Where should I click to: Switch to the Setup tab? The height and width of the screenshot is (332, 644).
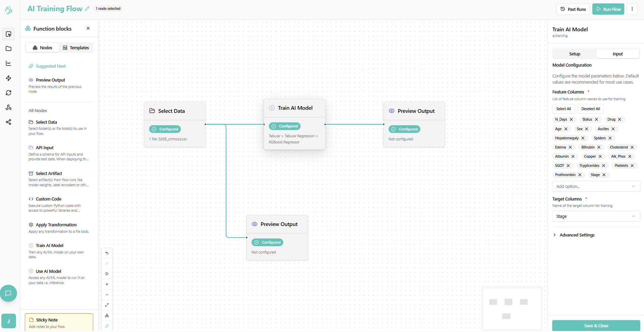pos(574,54)
